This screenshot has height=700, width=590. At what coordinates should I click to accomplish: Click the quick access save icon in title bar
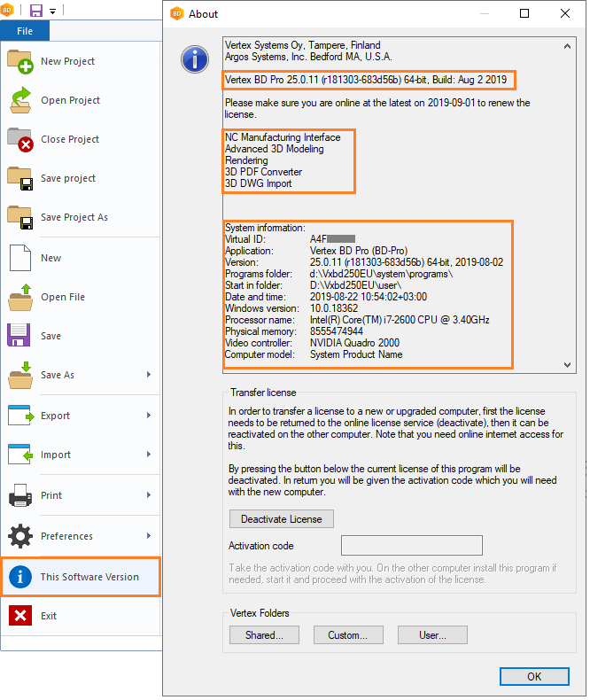36,11
